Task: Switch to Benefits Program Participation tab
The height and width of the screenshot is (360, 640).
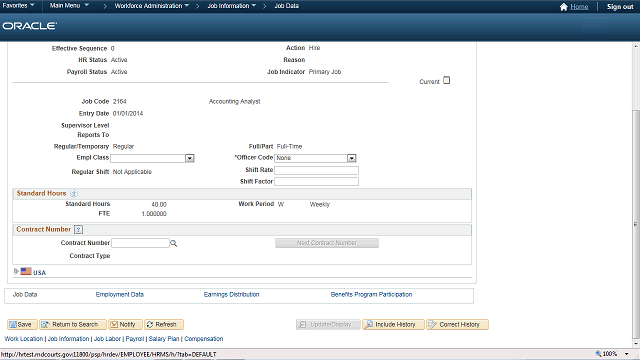Action: 371,294
